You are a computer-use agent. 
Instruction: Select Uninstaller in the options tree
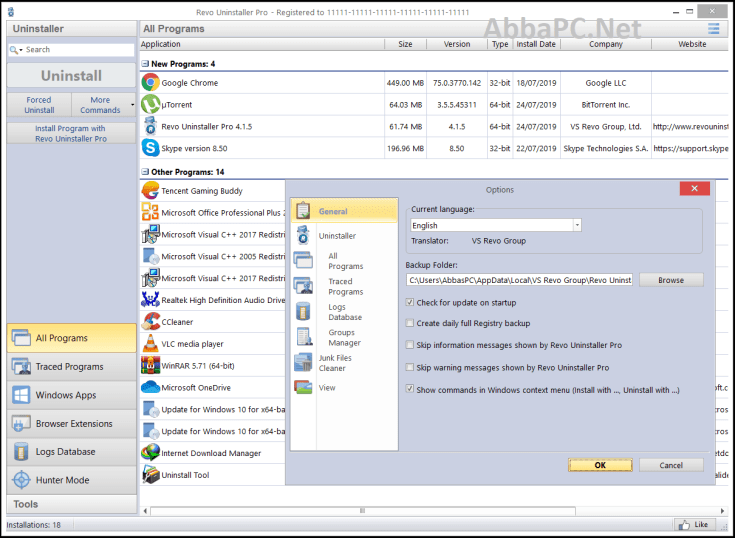point(337,236)
